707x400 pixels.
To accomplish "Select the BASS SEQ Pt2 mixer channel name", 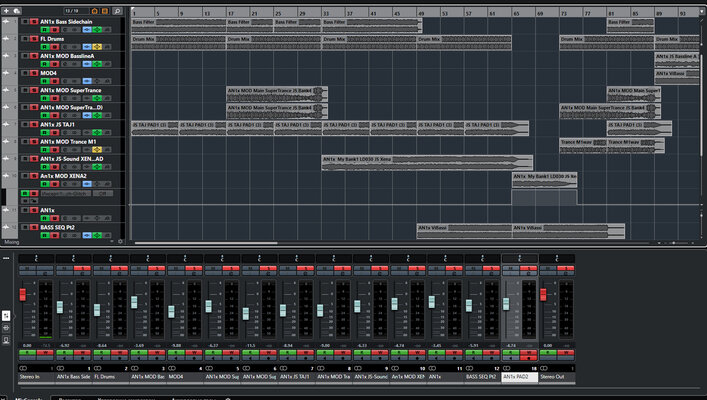I will (482, 377).
